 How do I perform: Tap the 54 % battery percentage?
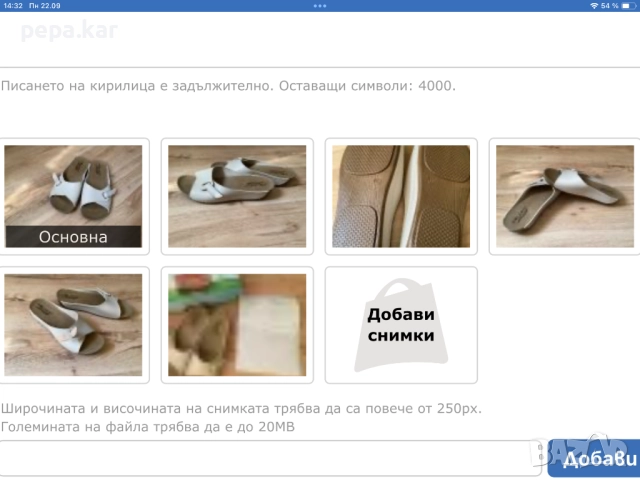(x=610, y=6)
